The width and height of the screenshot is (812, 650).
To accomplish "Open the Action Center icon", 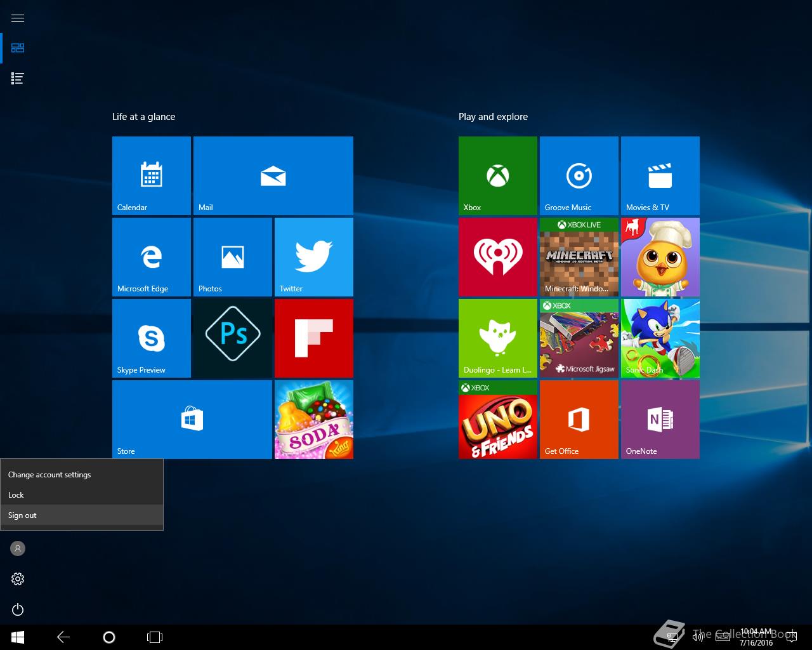I will (791, 637).
